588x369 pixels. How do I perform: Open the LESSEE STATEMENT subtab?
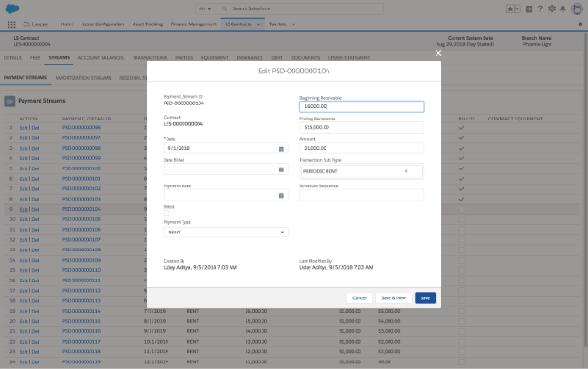coord(349,58)
